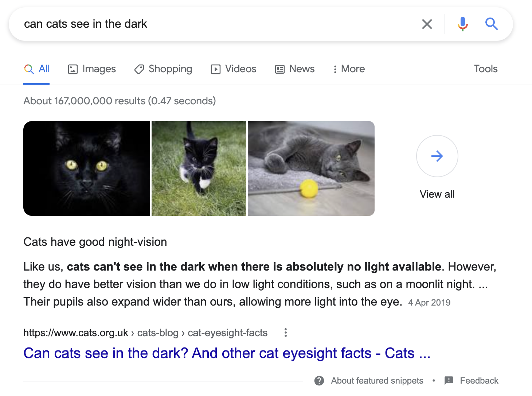Click the View all arrow for cat images
Image resolution: width=532 pixels, height=396 pixels.
(437, 156)
